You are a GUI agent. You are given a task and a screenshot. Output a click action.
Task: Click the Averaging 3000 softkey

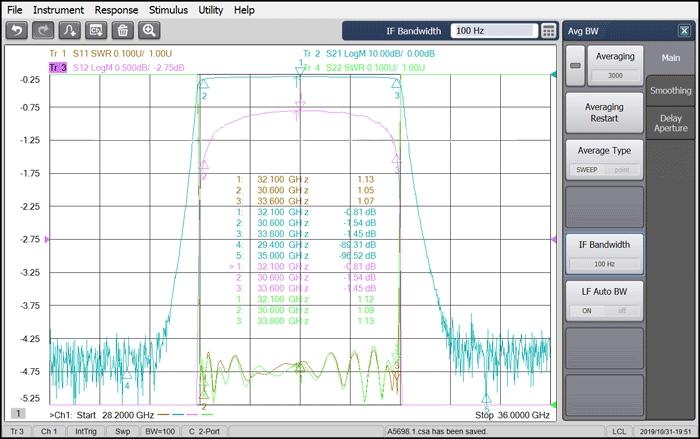[x=615, y=66]
